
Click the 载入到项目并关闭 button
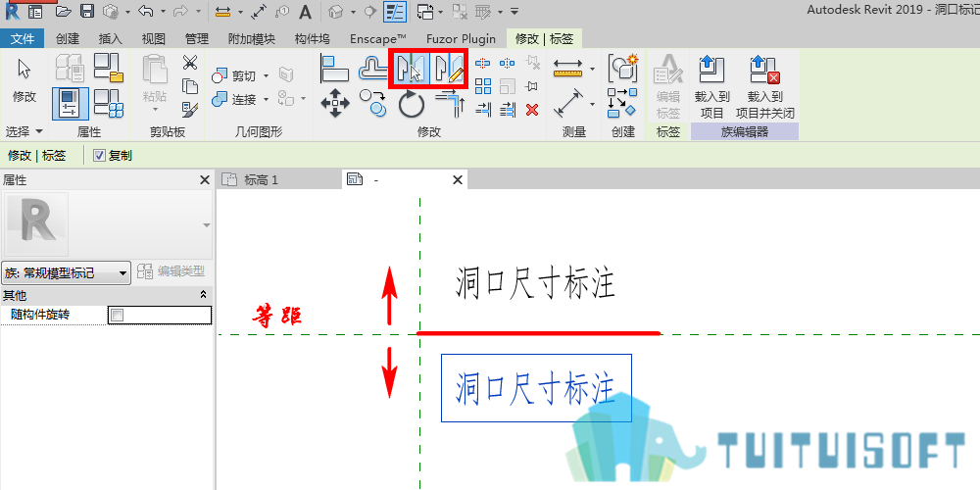(765, 87)
